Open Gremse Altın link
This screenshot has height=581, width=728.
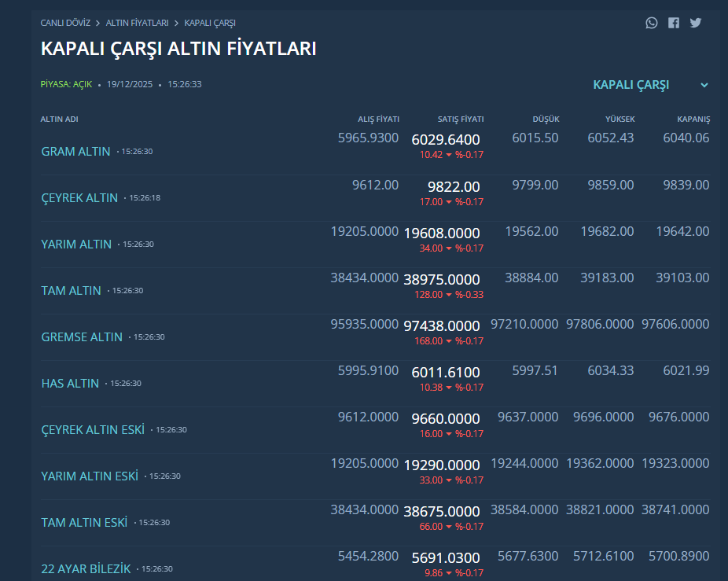coord(82,337)
